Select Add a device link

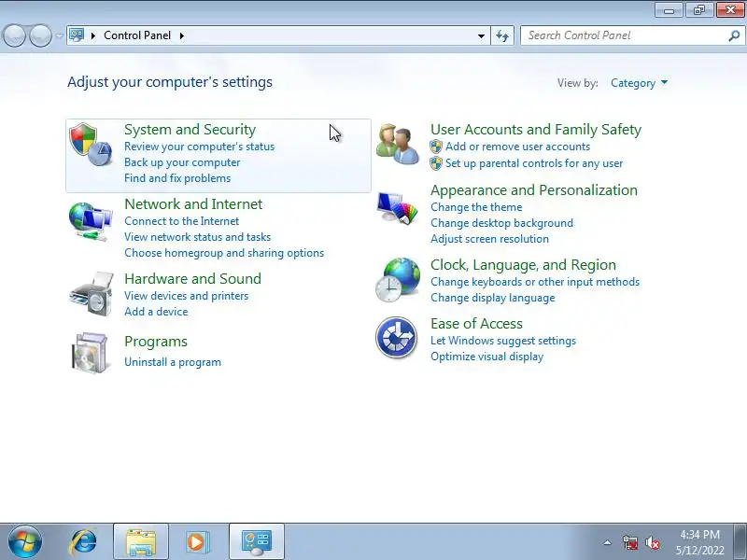156,312
